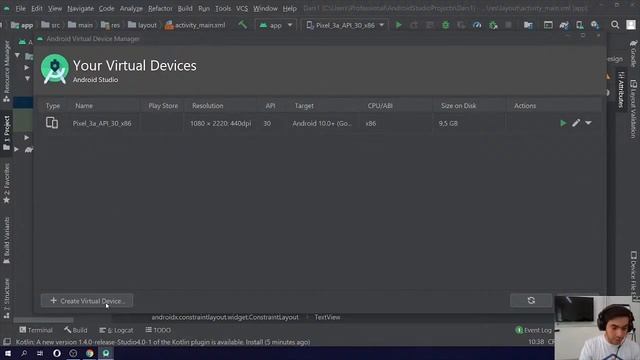Open the Structure side panel tab

[x=7, y=298]
